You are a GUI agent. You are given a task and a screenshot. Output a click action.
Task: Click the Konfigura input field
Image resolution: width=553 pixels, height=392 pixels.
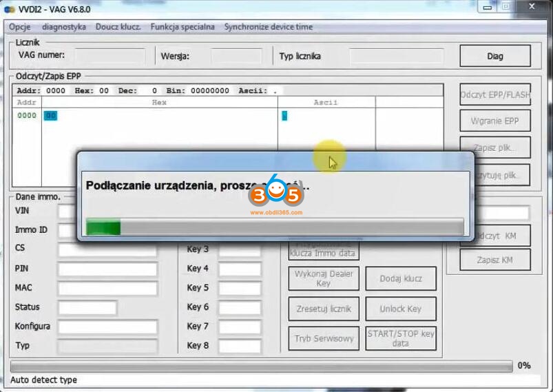coord(107,327)
